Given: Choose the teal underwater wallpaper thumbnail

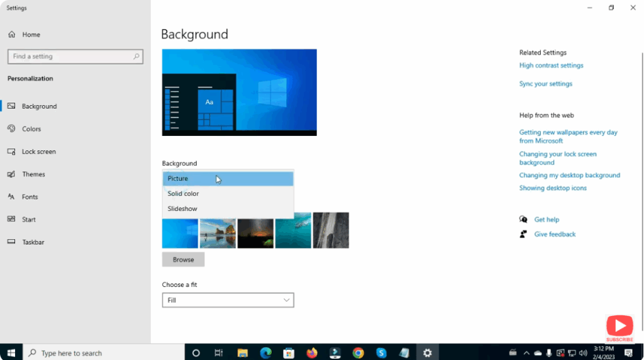Looking at the screenshot, I should 293,230.
